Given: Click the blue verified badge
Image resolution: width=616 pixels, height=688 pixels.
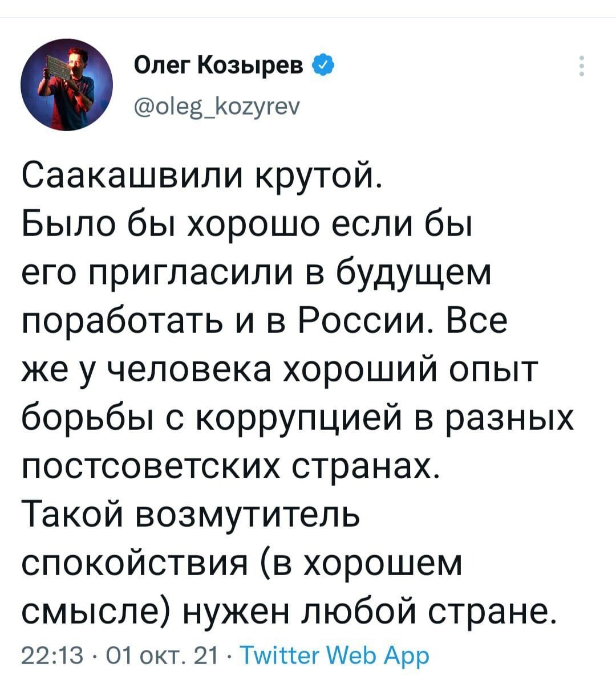Looking at the screenshot, I should coord(322,67).
